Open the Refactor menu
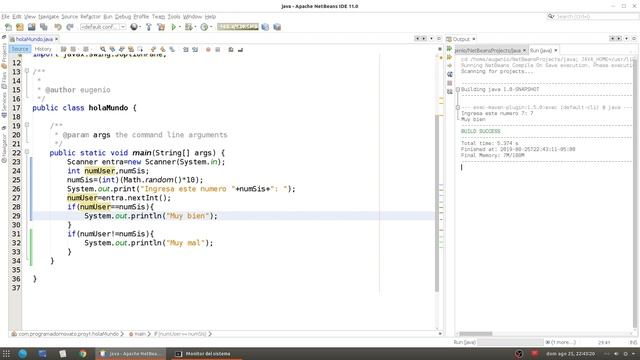Viewport: 640px width, 360px height. pyautogui.click(x=90, y=17)
